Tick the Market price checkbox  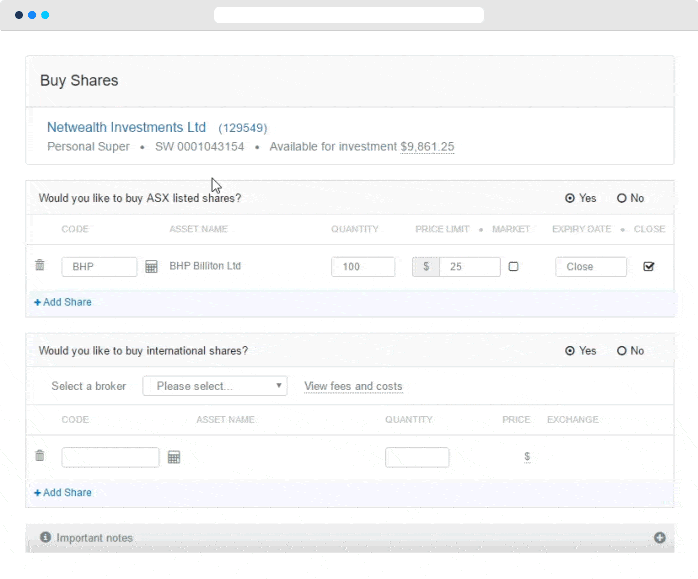tap(514, 267)
